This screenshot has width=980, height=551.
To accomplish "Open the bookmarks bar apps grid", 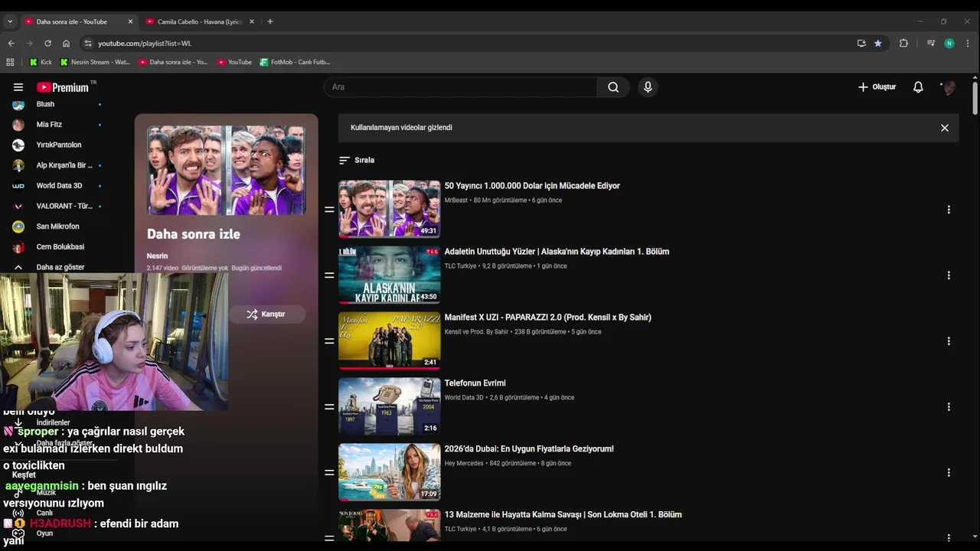I will [10, 62].
